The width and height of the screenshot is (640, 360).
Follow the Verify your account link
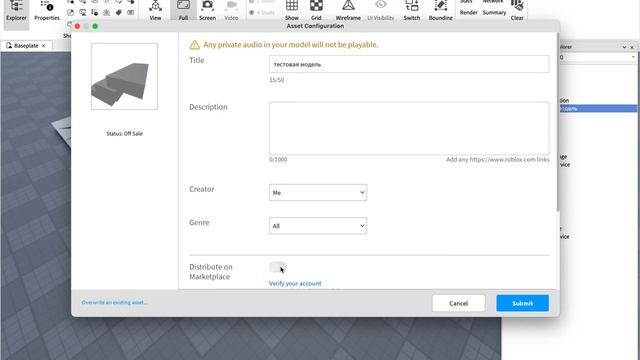click(295, 283)
